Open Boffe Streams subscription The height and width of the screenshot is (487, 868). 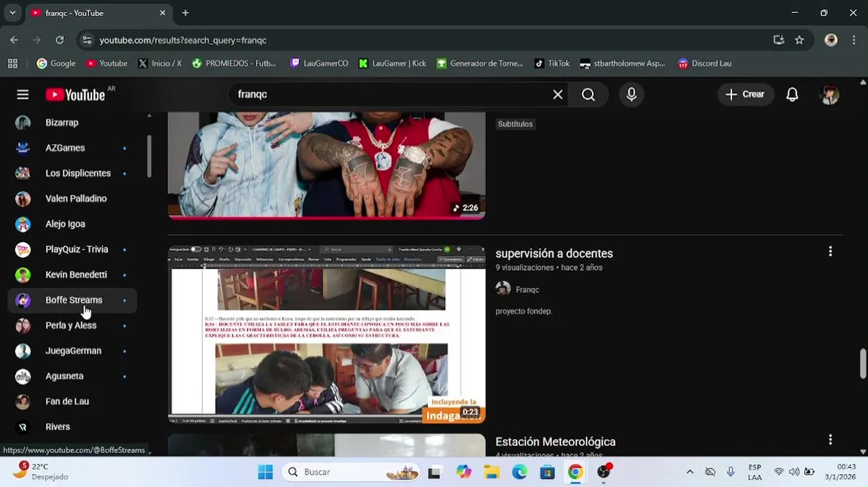72,300
